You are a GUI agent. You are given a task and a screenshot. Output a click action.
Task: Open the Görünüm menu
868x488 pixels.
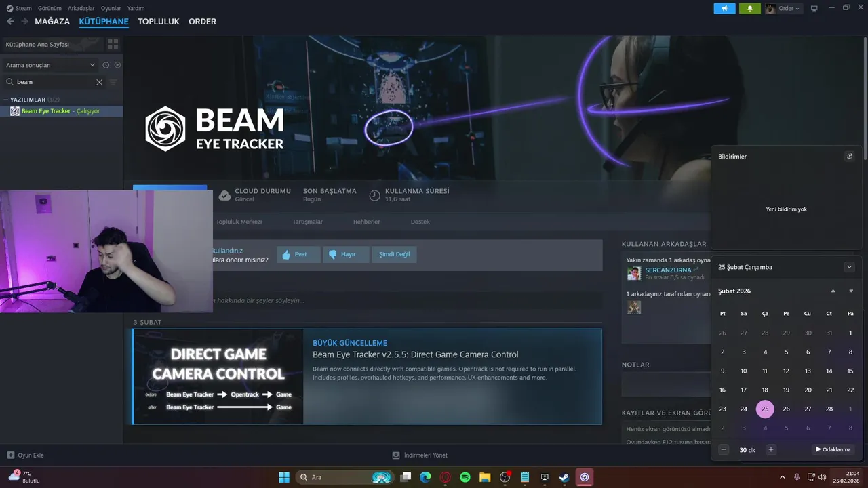click(x=50, y=8)
